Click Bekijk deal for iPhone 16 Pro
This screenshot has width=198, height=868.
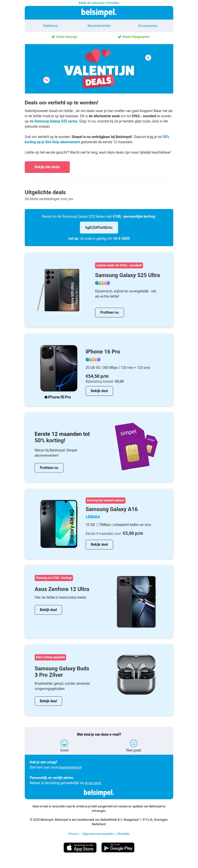pos(99,391)
